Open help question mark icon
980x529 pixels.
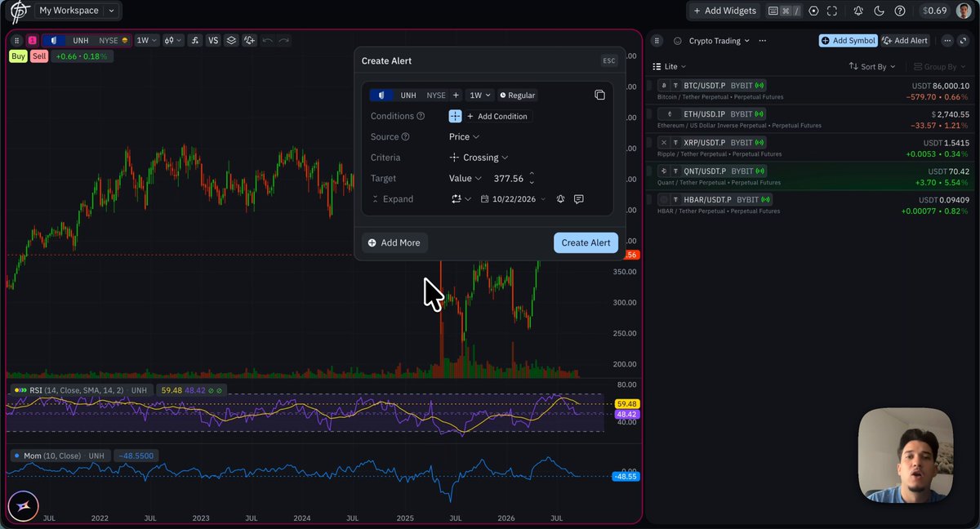(x=900, y=11)
